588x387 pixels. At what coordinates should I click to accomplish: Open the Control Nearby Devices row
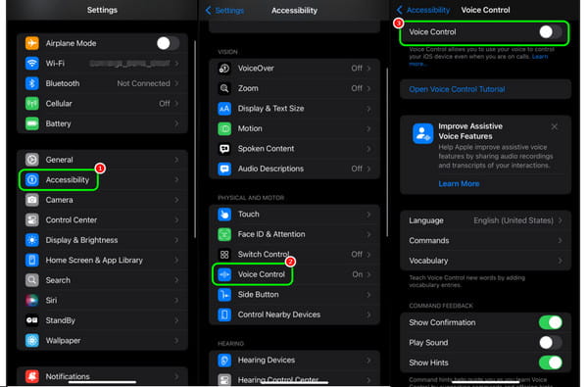click(x=294, y=314)
